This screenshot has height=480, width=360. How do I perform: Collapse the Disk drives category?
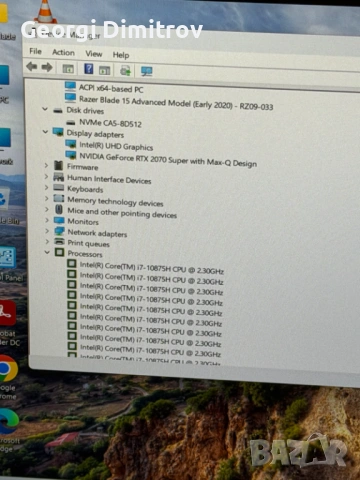45,109
